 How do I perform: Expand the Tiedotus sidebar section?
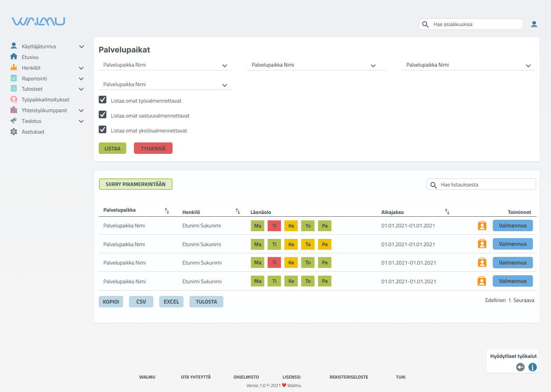[81, 121]
